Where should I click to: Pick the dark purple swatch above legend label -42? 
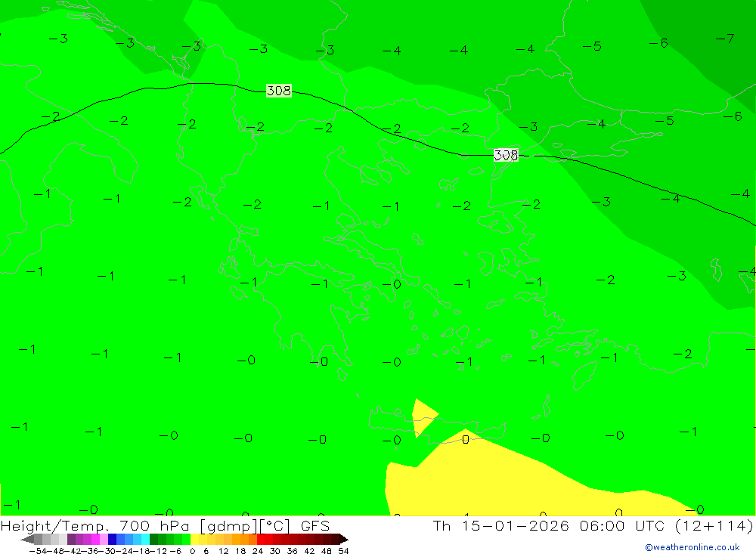[x=71, y=539]
